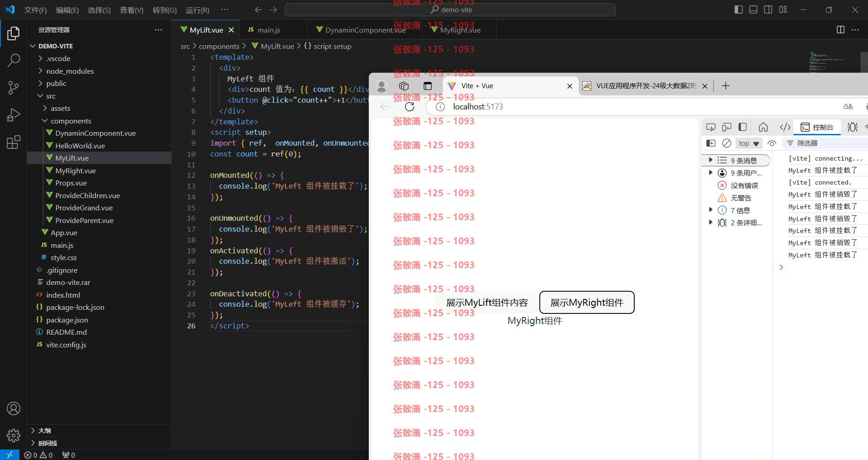Switch to the DynaminComponent.vue editor tab
This screenshot has height=460, width=868.
tap(365, 30)
